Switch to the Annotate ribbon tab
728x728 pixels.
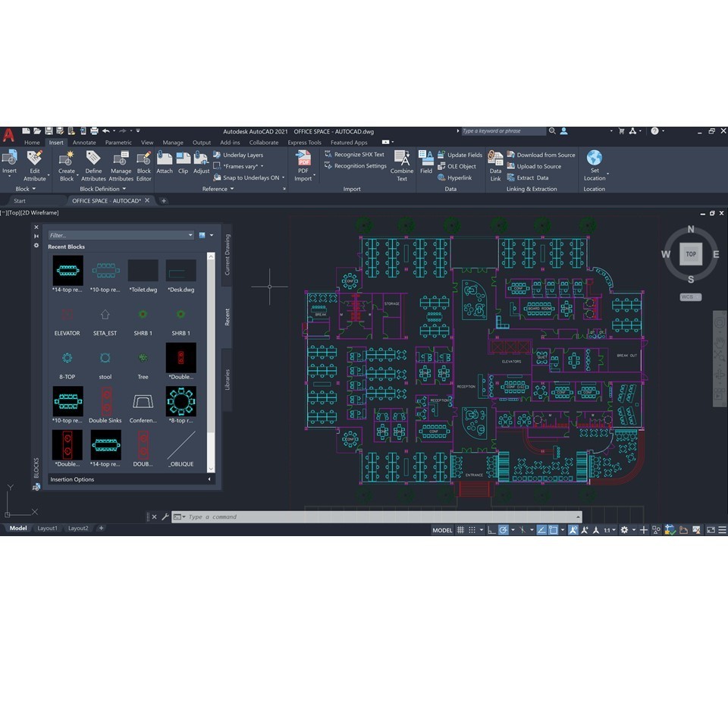(x=84, y=142)
